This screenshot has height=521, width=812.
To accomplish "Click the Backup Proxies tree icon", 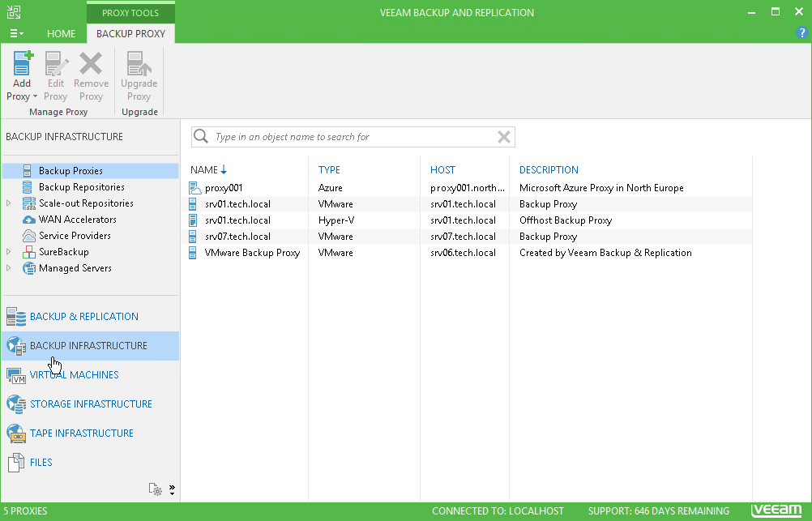I will [28, 171].
